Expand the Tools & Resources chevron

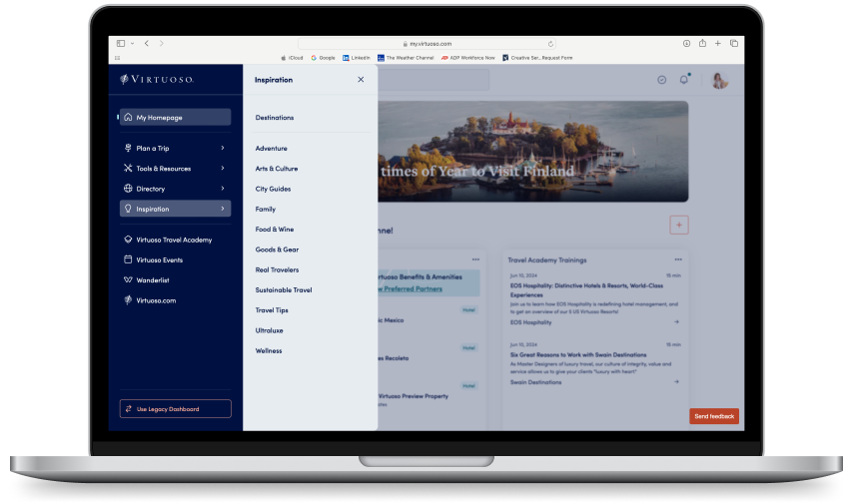(x=223, y=168)
